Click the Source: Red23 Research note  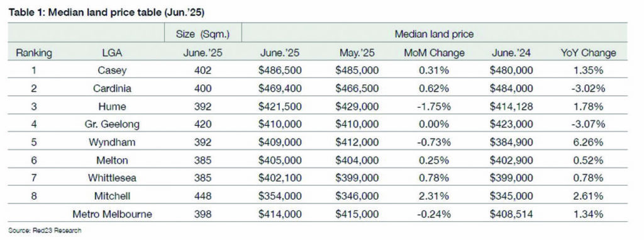click(45, 231)
